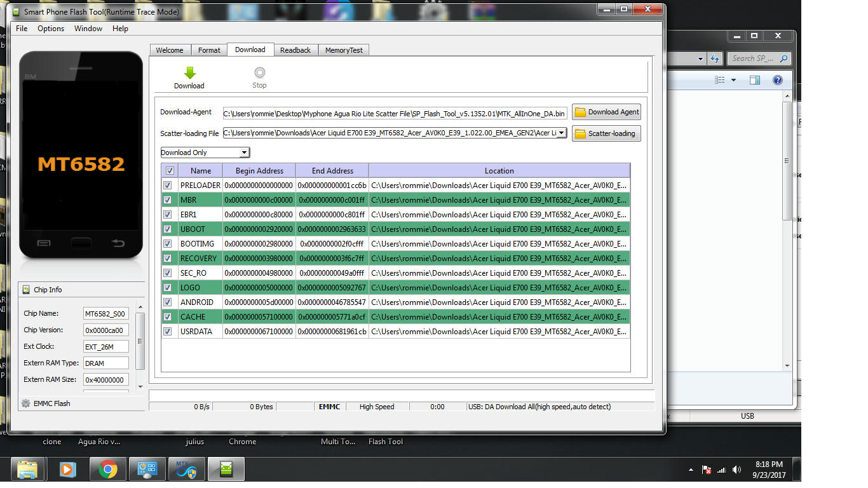Click the Scatter-loading folder button
The width and height of the screenshot is (868, 488).
606,134
